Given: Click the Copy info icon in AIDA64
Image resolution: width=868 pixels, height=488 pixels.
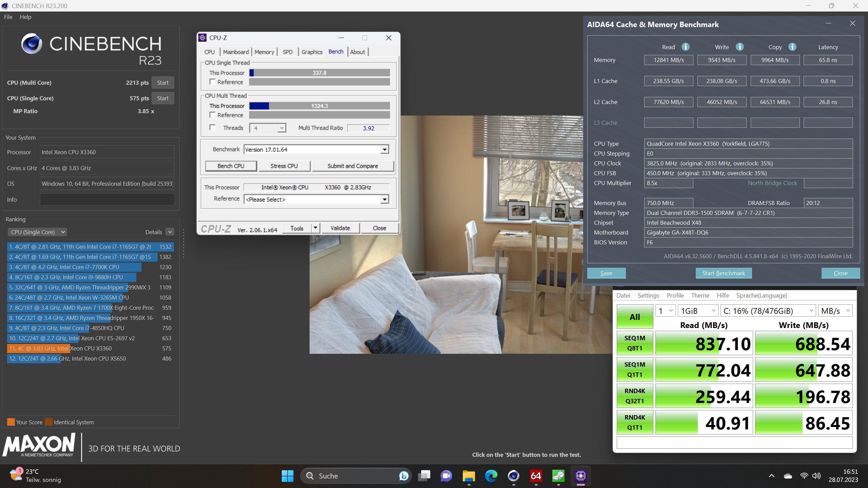Looking at the screenshot, I should 792,47.
